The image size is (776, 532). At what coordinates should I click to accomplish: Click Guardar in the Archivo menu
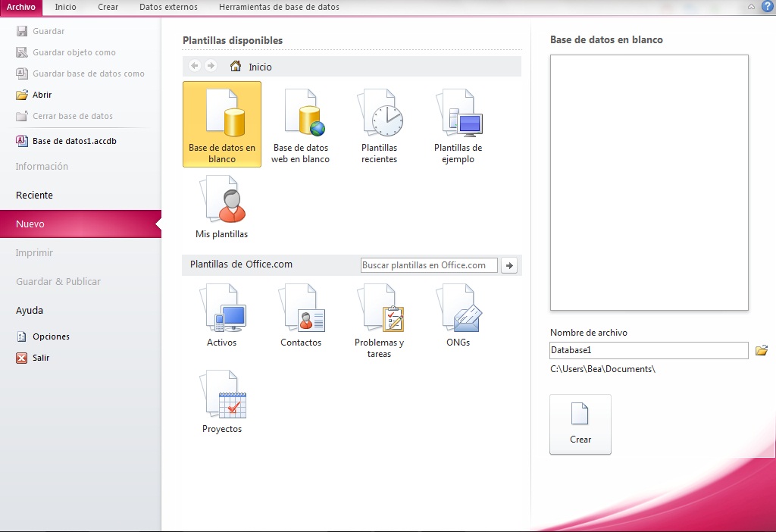pyautogui.click(x=40, y=31)
